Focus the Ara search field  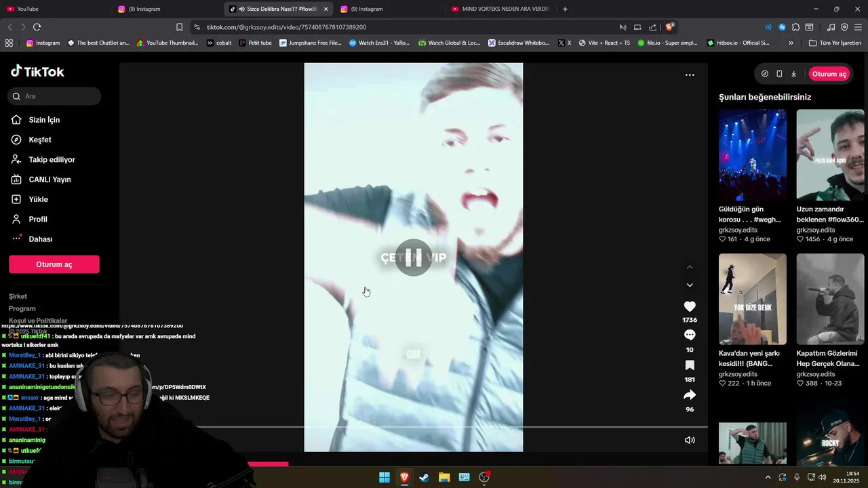tap(55, 96)
